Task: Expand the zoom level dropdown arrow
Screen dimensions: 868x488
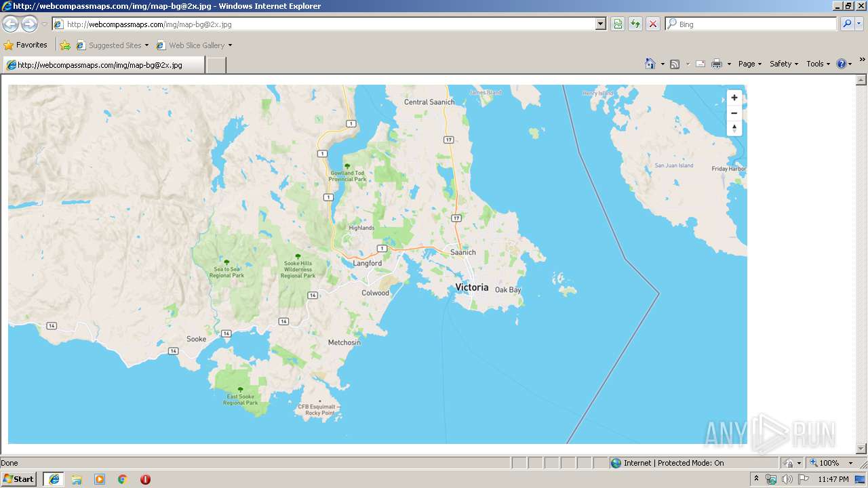Action: point(850,463)
